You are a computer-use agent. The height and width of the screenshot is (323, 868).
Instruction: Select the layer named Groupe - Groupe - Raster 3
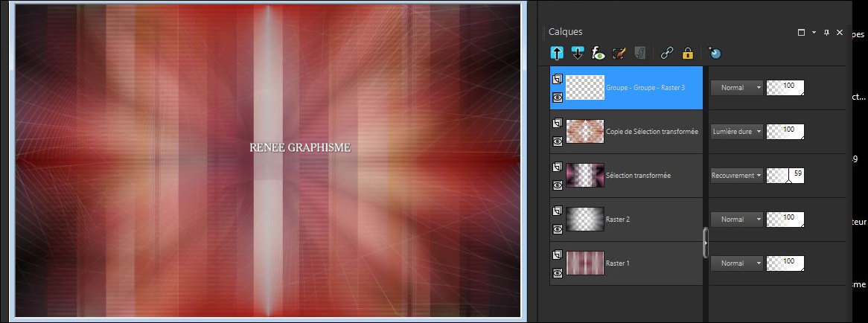pyautogui.click(x=645, y=87)
